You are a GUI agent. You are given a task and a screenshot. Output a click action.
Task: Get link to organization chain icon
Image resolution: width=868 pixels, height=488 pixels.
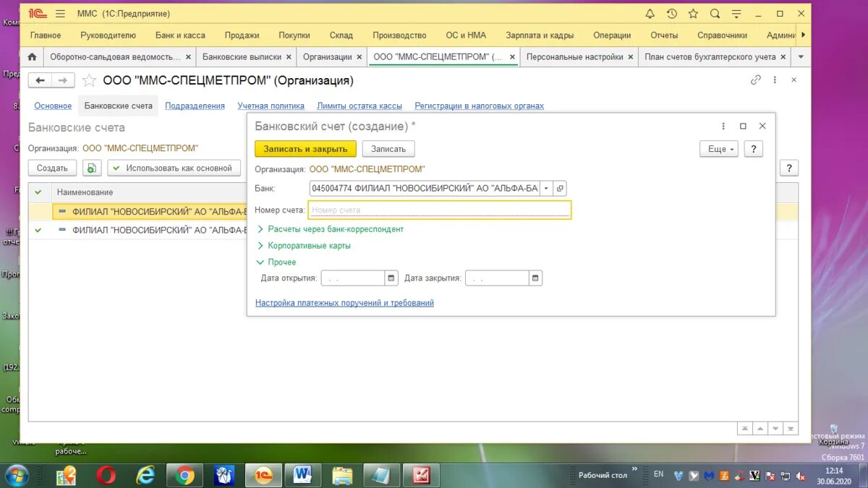pyautogui.click(x=756, y=80)
